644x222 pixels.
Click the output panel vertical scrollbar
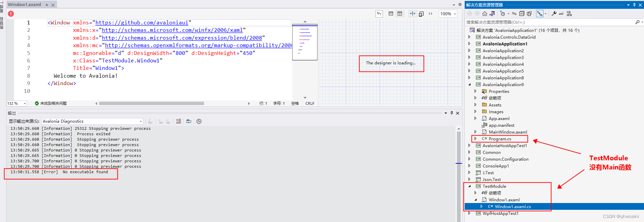pos(459,175)
